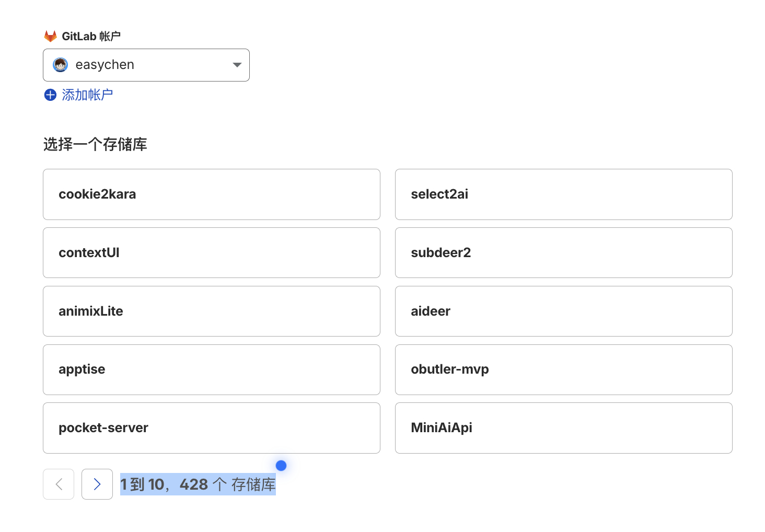Click the right arrow pagination icon
Screen dimensions: 765x532
pos(97,484)
